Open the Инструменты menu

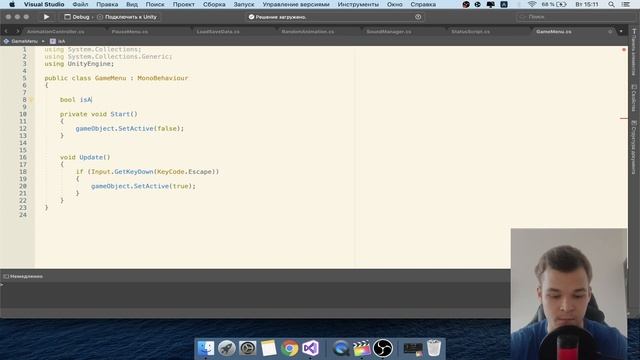point(358,4)
